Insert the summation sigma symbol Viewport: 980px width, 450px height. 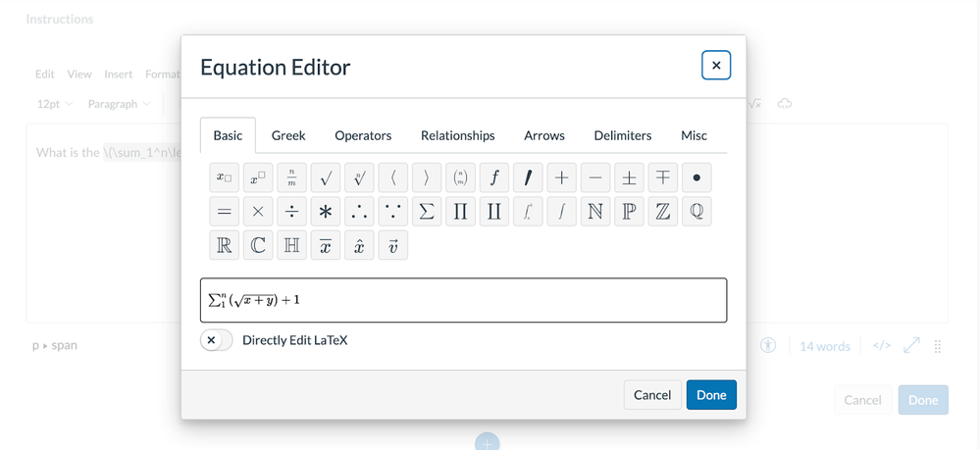pyautogui.click(x=427, y=212)
